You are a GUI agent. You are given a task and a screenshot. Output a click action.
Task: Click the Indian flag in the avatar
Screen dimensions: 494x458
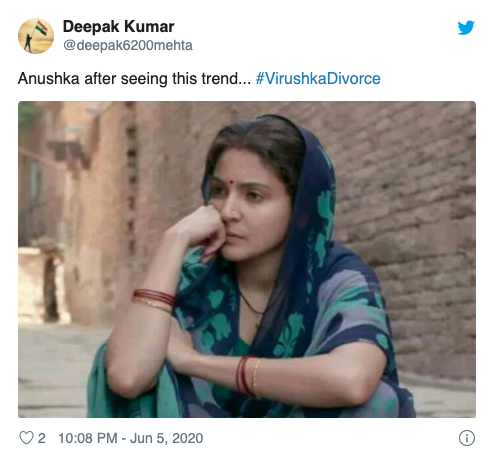pos(42,28)
